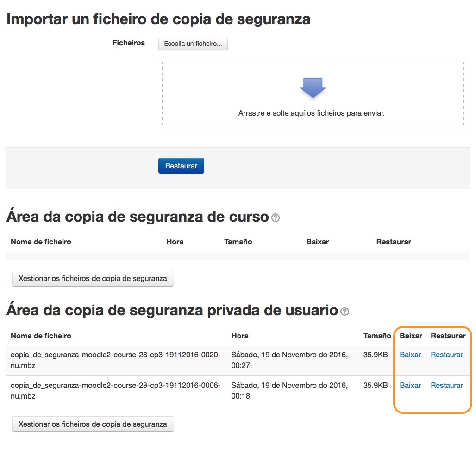Click the blue down arrow in drop zone

(x=313, y=87)
